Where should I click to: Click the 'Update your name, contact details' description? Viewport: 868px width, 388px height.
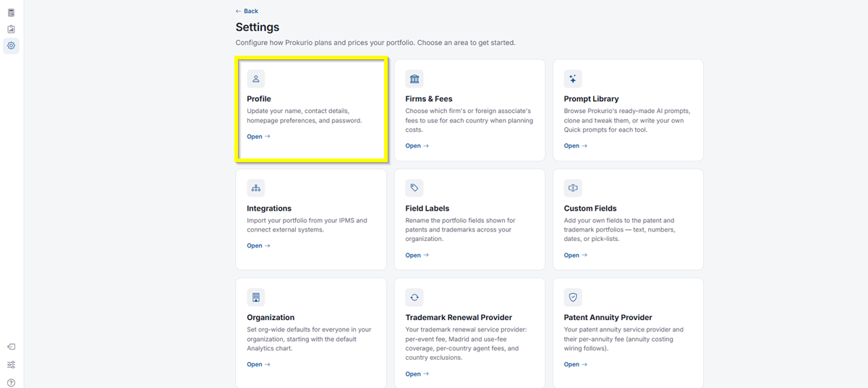coord(305,116)
